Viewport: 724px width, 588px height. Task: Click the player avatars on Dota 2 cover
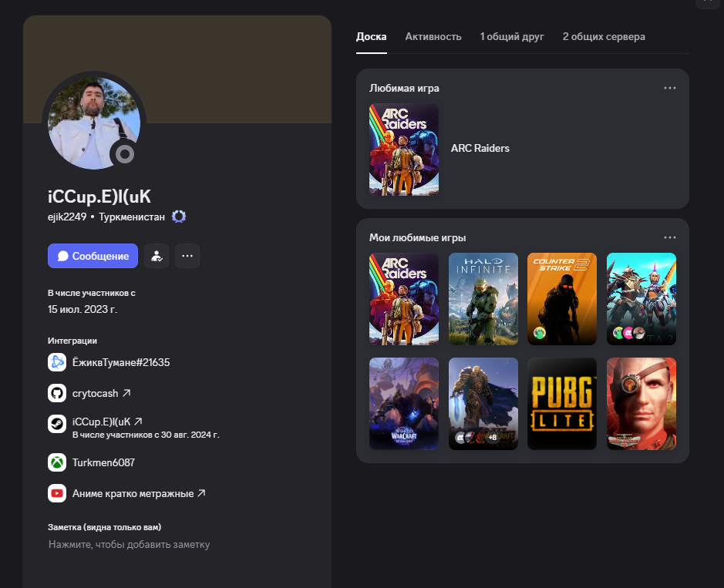tap(628, 333)
